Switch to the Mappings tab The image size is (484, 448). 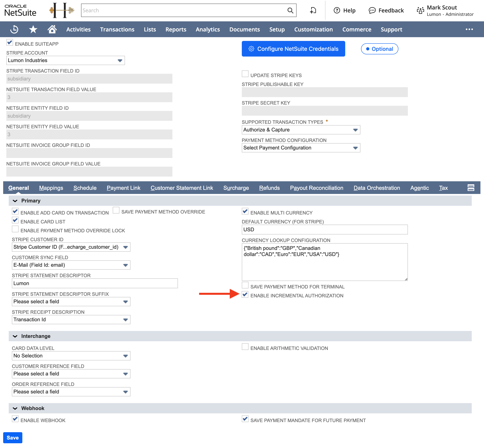coord(51,188)
